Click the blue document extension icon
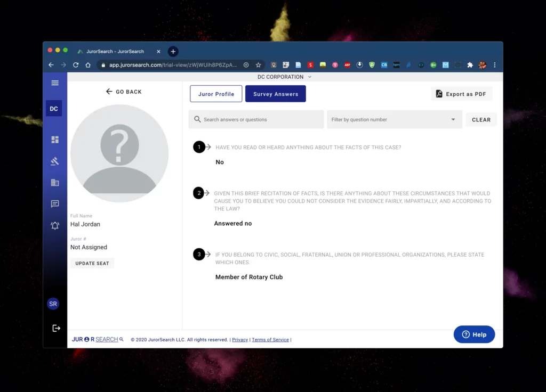546x392 pixels. (x=298, y=65)
